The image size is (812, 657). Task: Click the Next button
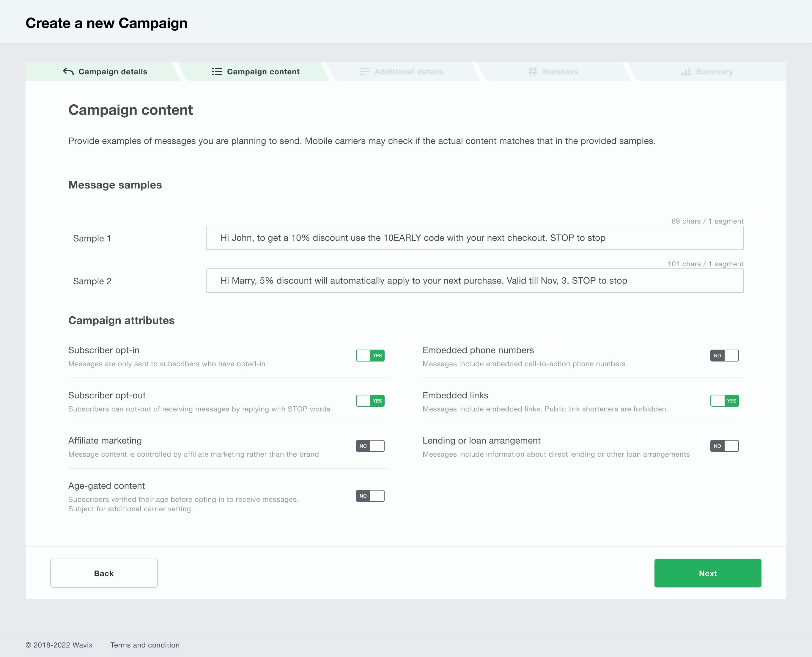click(x=707, y=573)
